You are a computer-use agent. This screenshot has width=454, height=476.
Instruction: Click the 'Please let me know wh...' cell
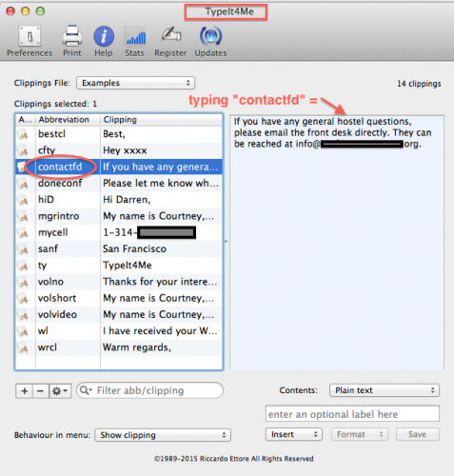tap(161, 184)
